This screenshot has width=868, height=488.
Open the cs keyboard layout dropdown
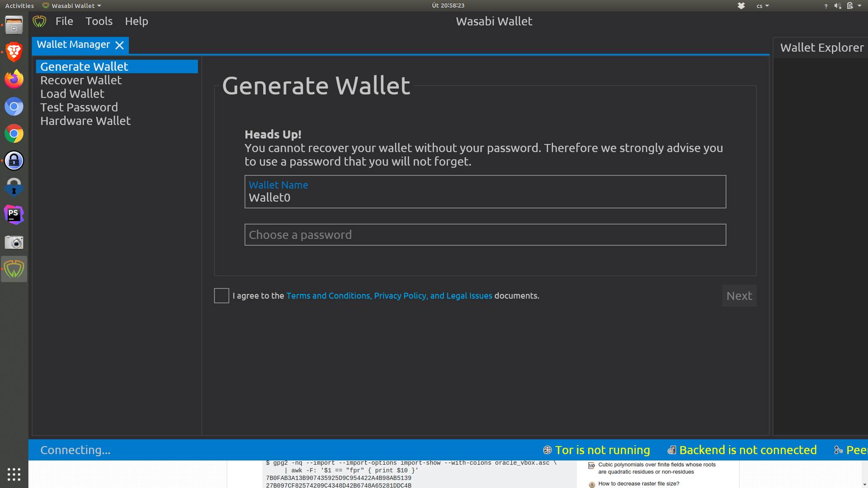[762, 6]
